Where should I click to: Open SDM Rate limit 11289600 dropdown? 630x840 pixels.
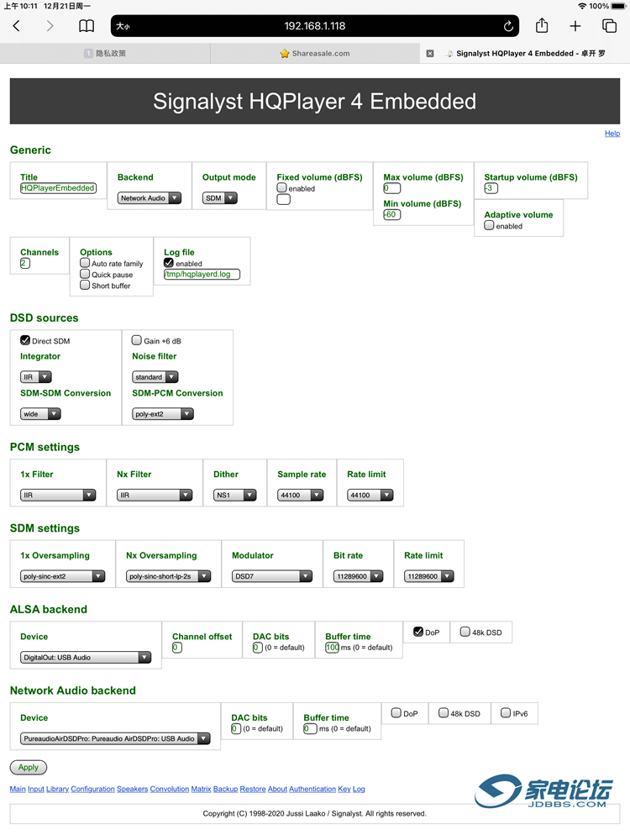coord(429,577)
